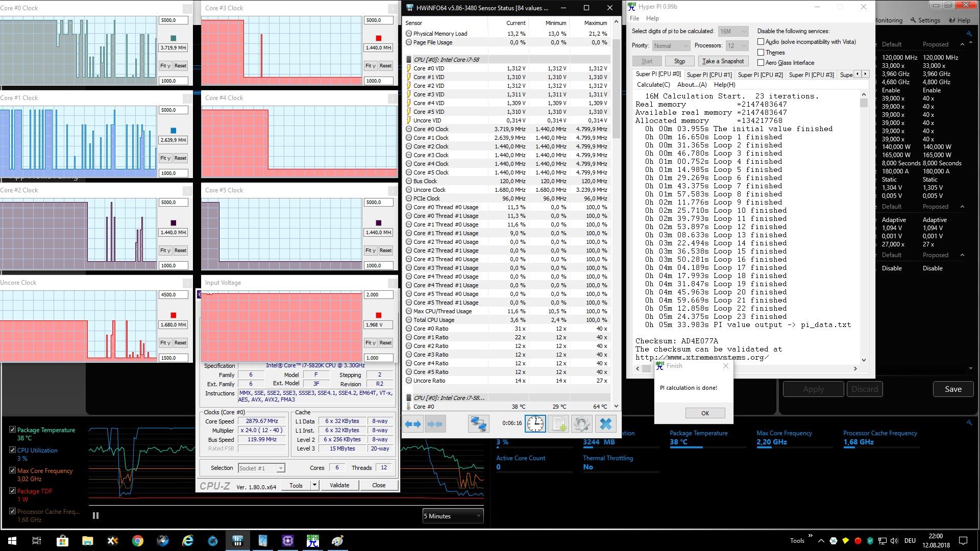
Task: Switch to Hyper PI taskbar icon
Action: click(x=312, y=541)
